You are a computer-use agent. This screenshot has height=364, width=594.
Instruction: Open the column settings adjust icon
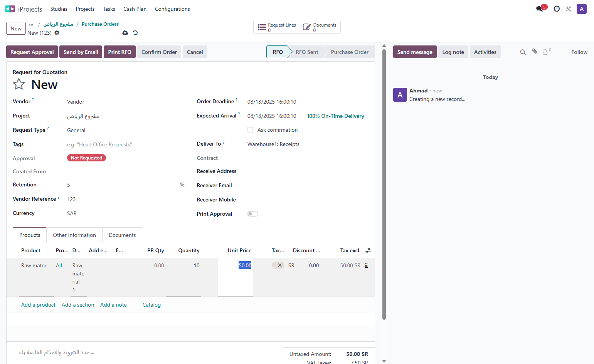(x=368, y=250)
